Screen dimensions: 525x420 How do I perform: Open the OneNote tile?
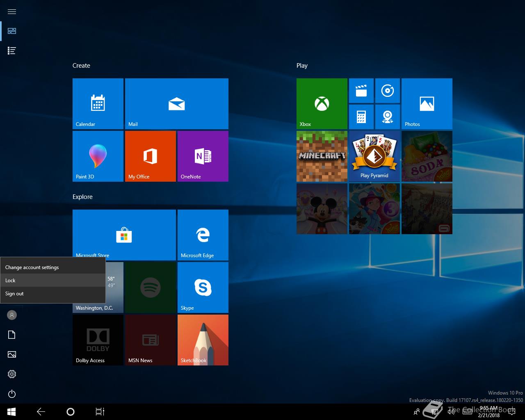[203, 156]
